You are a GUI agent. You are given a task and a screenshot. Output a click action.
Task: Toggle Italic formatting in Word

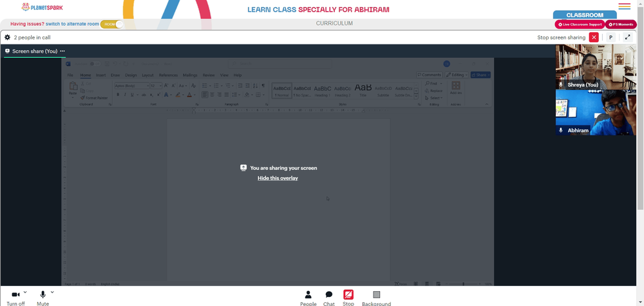125,95
